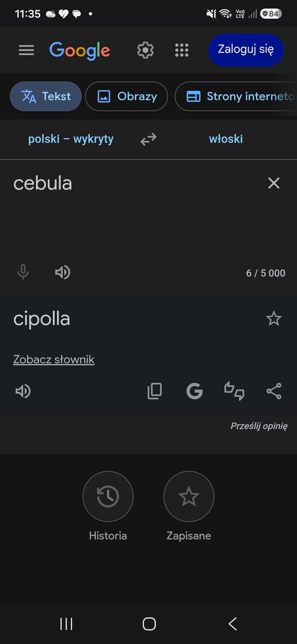Save translation with the star toggle
Image resolution: width=297 pixels, height=644 pixels.
click(x=274, y=319)
